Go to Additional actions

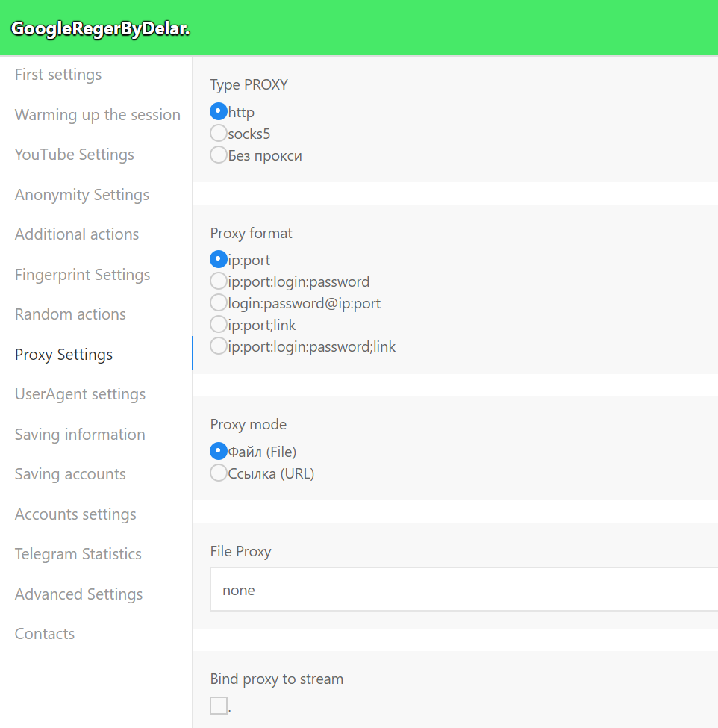(x=77, y=234)
